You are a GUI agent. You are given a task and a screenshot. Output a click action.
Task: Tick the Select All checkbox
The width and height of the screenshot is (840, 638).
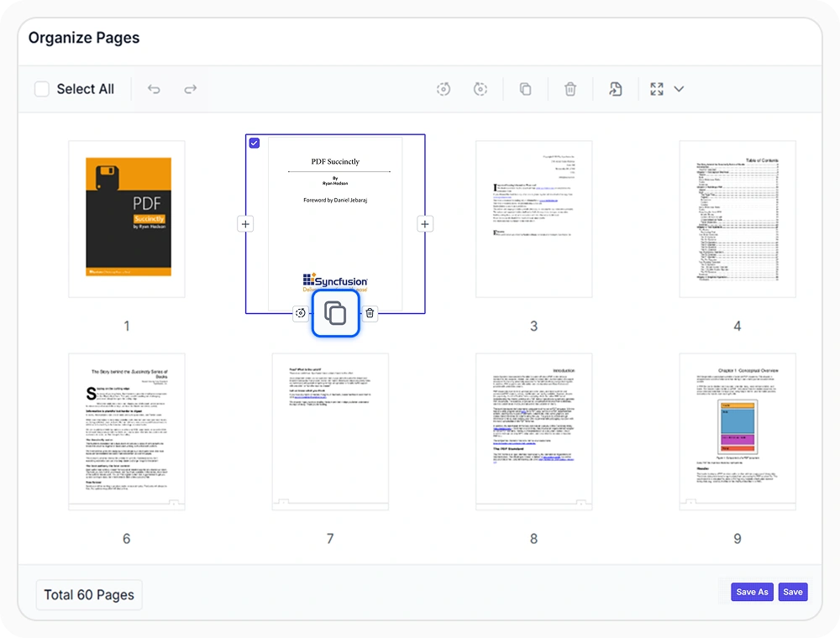42,89
